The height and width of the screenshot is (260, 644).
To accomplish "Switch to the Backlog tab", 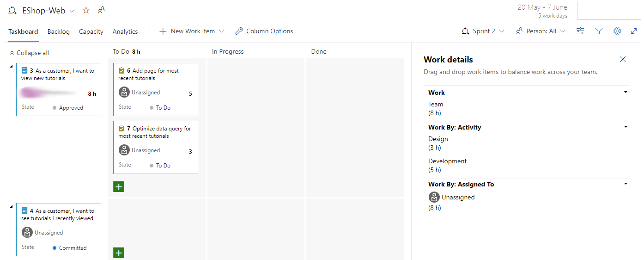I will coord(58,31).
